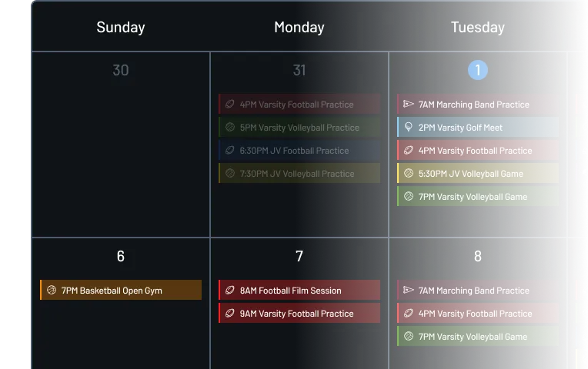The height and width of the screenshot is (369, 588).
Task: Click football icon on 6:30PM JV Football Practice
Action: click(x=230, y=151)
